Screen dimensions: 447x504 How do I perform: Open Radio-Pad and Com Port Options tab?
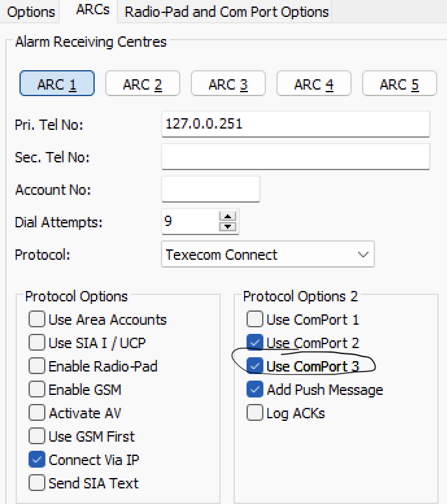(226, 12)
